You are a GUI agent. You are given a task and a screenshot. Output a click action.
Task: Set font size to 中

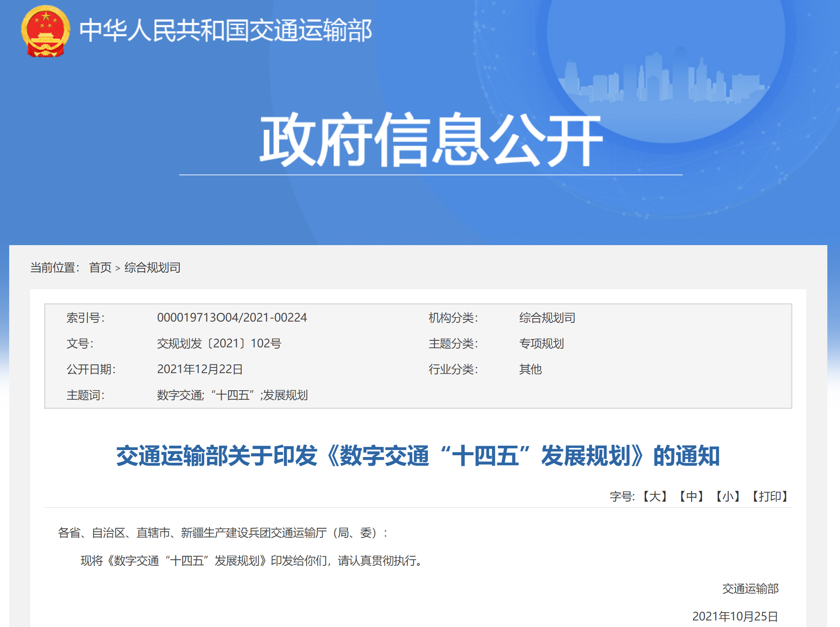coord(691,496)
